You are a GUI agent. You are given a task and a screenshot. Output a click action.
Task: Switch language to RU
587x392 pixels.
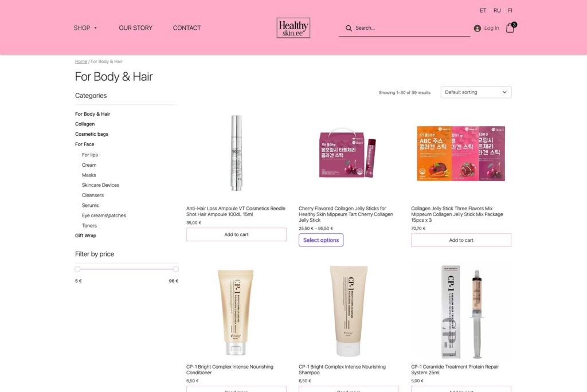(497, 10)
